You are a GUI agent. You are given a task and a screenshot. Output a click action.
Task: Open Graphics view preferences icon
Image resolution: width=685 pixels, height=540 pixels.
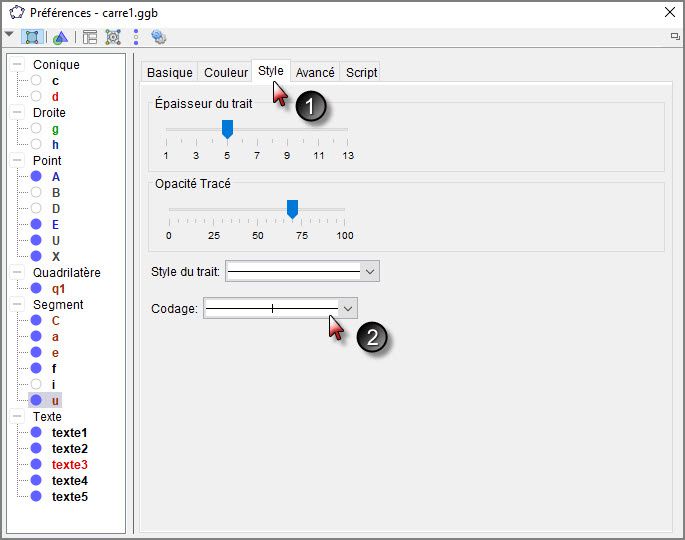[60, 38]
